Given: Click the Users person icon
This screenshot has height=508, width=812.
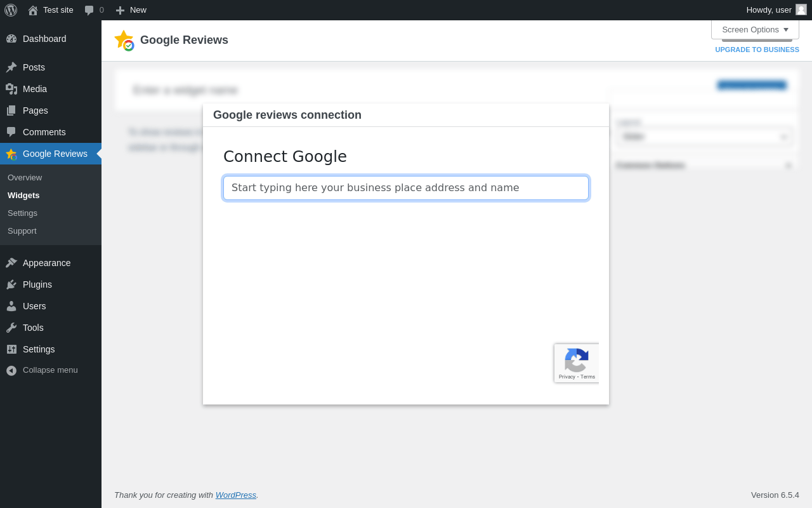Looking at the screenshot, I should click(x=11, y=306).
